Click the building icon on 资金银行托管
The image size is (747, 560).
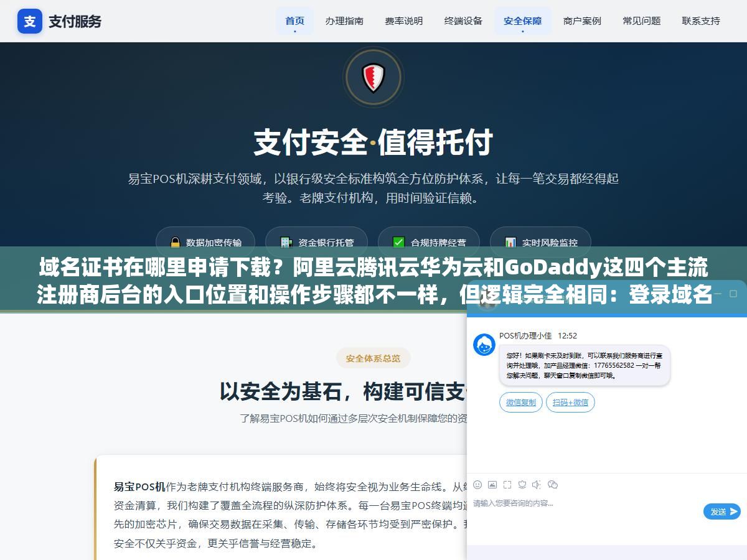click(x=286, y=243)
